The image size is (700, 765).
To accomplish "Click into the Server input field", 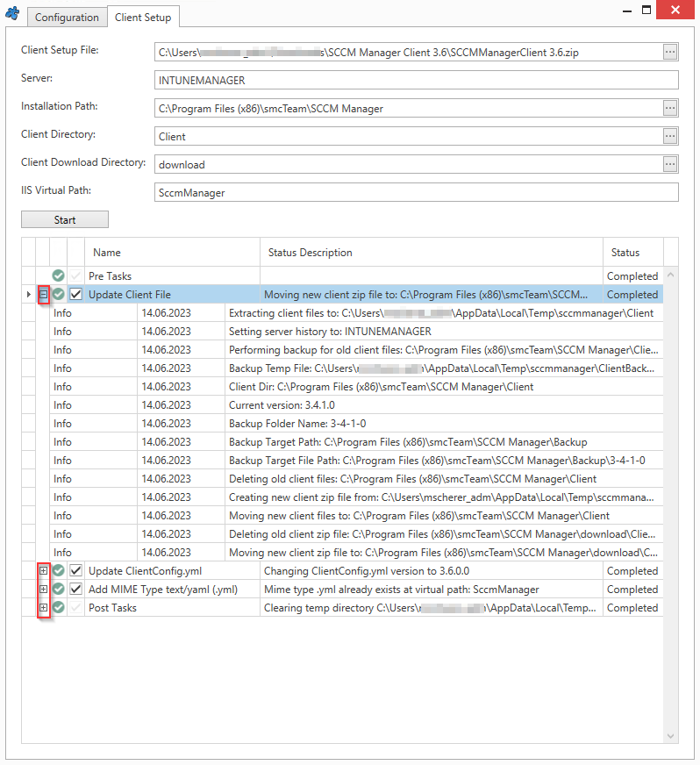I will click(416, 81).
